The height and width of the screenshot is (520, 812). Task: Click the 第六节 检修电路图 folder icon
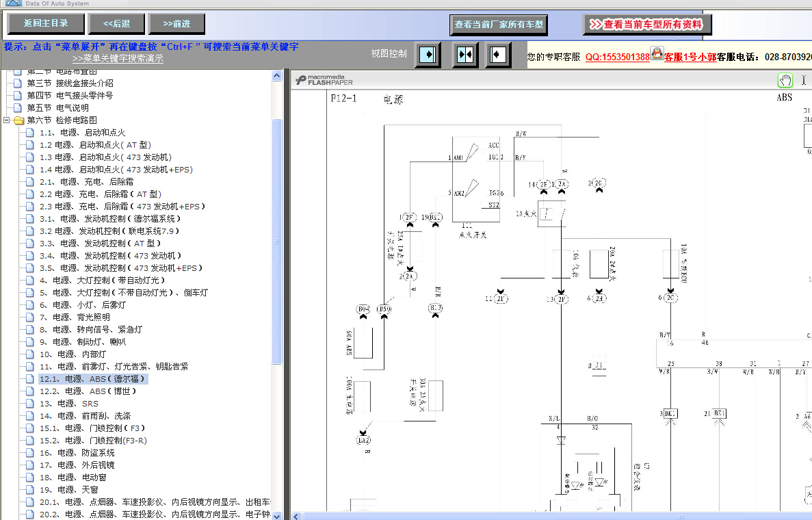click(x=19, y=120)
